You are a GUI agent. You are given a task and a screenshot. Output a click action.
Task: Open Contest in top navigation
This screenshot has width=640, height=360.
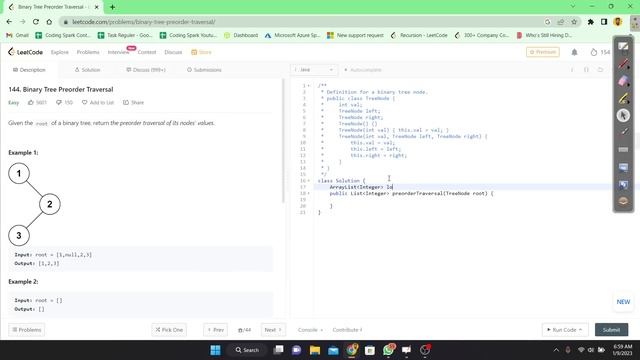[147, 52]
